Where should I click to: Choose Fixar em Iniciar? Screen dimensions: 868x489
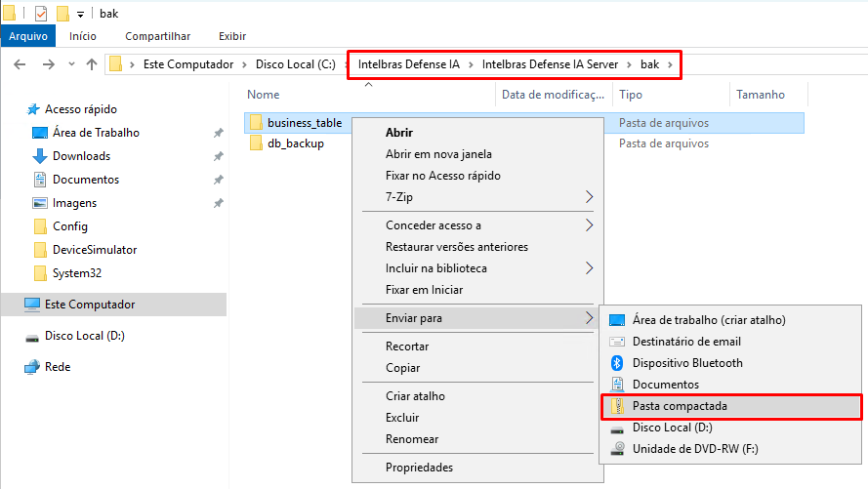(477, 290)
